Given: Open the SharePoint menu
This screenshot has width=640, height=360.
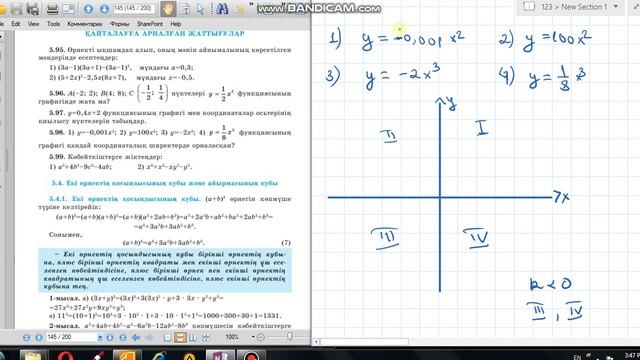Looking at the screenshot, I should [149, 24].
